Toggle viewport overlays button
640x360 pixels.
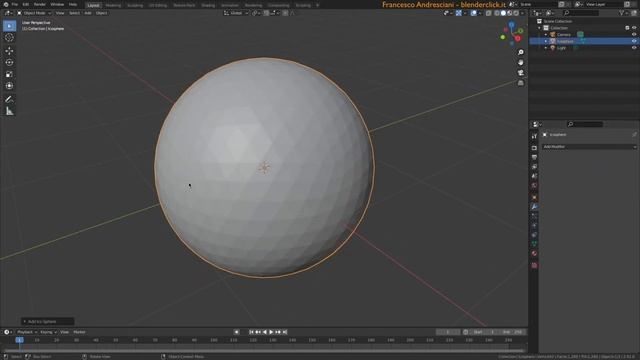473,13
